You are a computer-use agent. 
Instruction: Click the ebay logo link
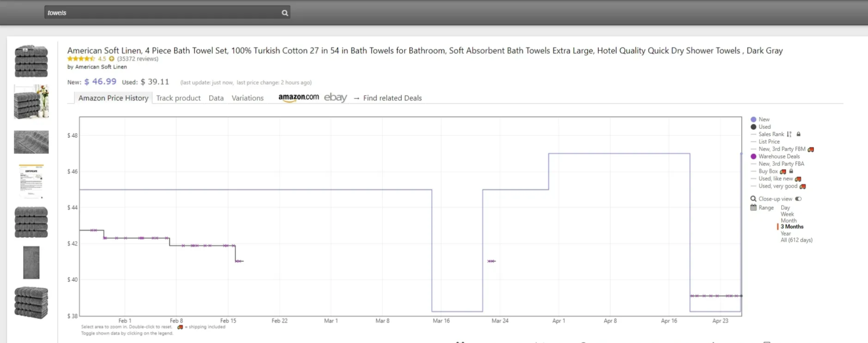click(x=335, y=97)
